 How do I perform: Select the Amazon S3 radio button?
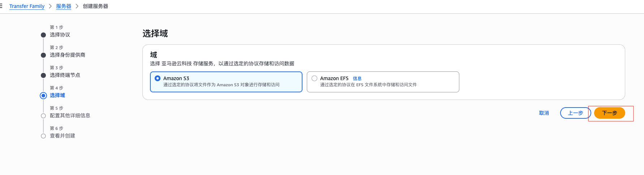point(158,78)
